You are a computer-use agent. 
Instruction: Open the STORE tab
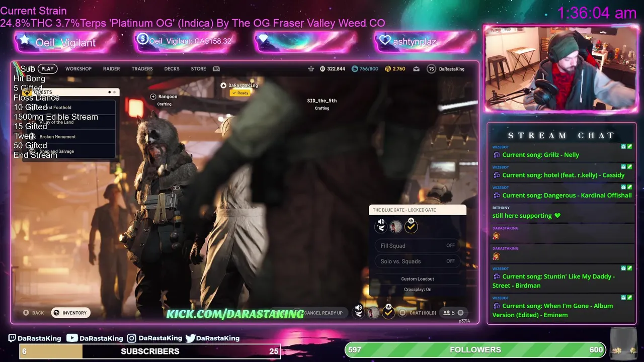(198, 69)
